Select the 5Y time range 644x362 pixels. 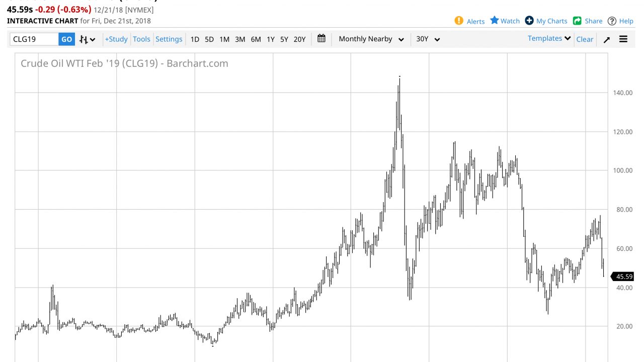pyautogui.click(x=284, y=39)
